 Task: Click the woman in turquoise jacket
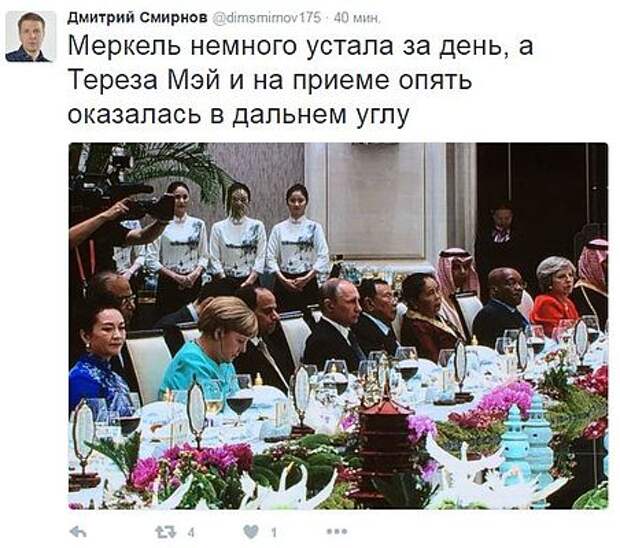(213, 348)
